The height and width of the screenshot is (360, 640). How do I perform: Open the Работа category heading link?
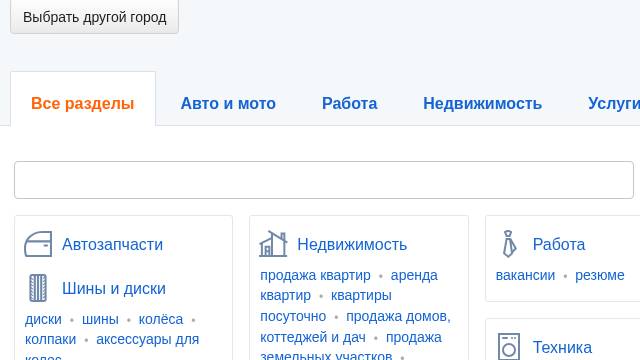tap(559, 244)
